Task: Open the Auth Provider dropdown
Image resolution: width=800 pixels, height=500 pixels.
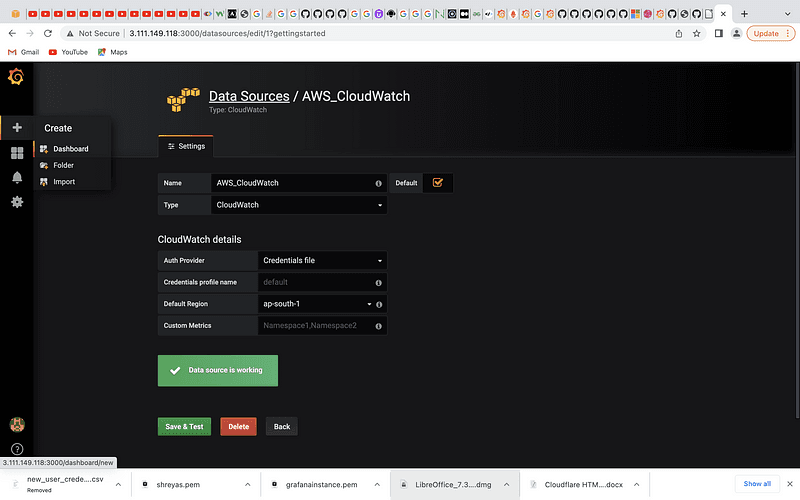Action: (x=322, y=260)
